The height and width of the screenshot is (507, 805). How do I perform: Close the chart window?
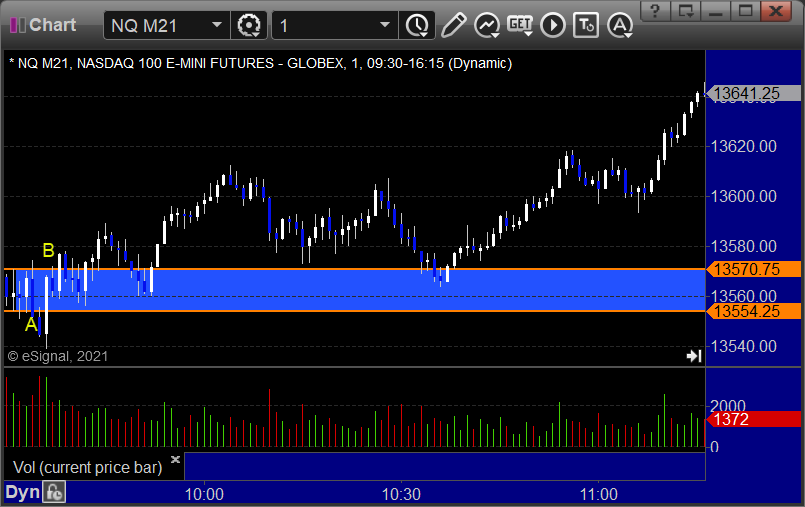pyautogui.click(x=776, y=10)
